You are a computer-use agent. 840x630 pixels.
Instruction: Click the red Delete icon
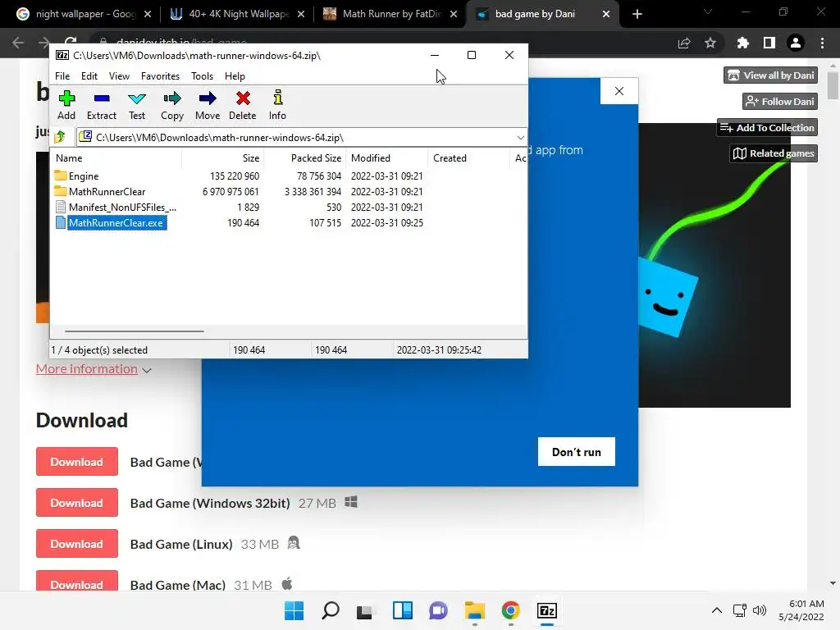[x=243, y=105]
